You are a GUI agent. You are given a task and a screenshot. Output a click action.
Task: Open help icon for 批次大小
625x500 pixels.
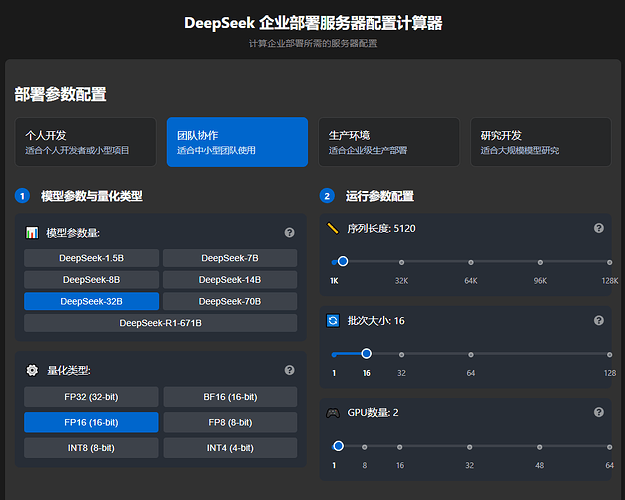tap(598, 320)
